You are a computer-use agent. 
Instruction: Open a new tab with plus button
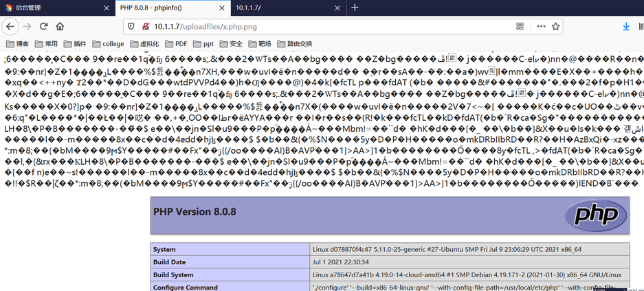coord(355,8)
